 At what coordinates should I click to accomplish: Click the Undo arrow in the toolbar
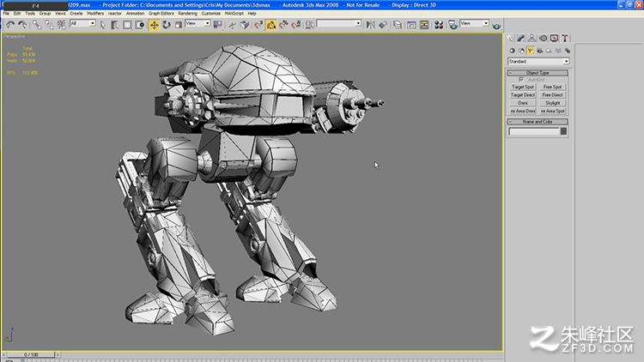coord(10,25)
